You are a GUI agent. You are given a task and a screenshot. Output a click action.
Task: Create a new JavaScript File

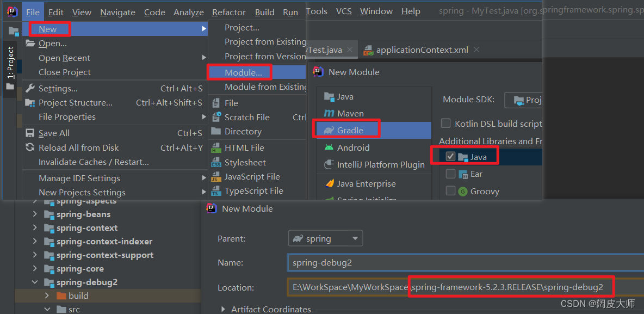(x=257, y=177)
